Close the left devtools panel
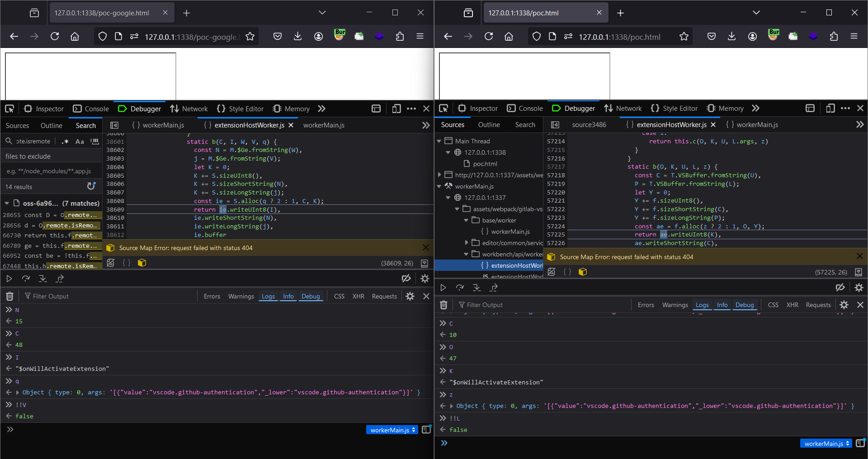This screenshot has width=868, height=459. click(x=426, y=109)
